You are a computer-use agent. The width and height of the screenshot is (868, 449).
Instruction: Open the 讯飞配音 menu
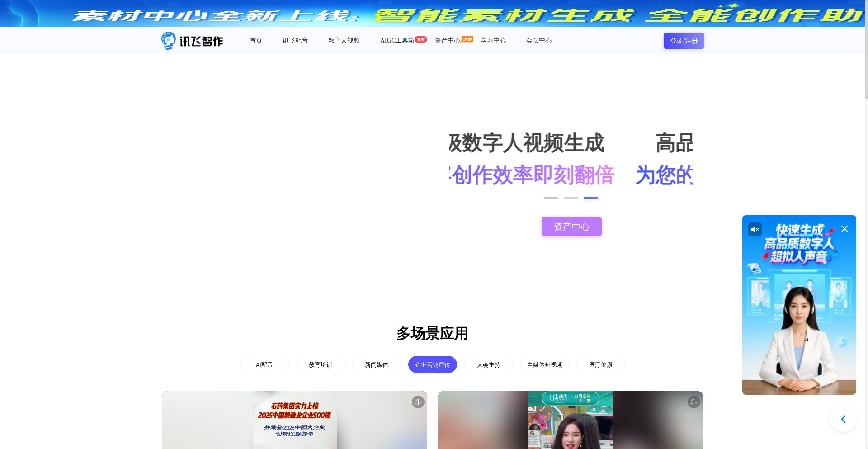click(295, 41)
